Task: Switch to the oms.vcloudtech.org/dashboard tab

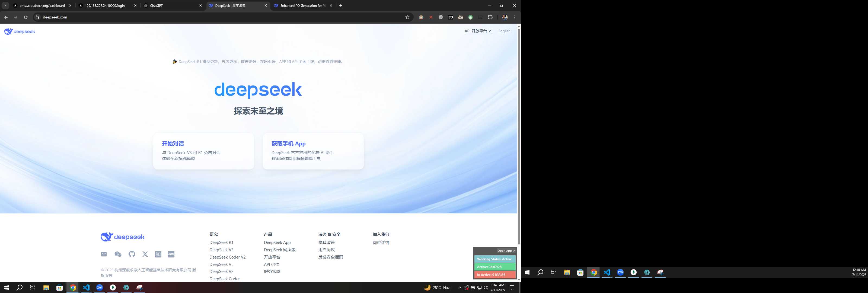Action: [x=42, y=5]
